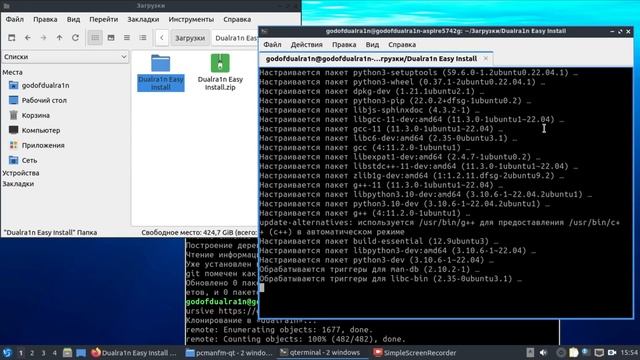This screenshot has height=360, width=640.
Task: Click the Устройства sidebar heading
Action: [x=21, y=173]
